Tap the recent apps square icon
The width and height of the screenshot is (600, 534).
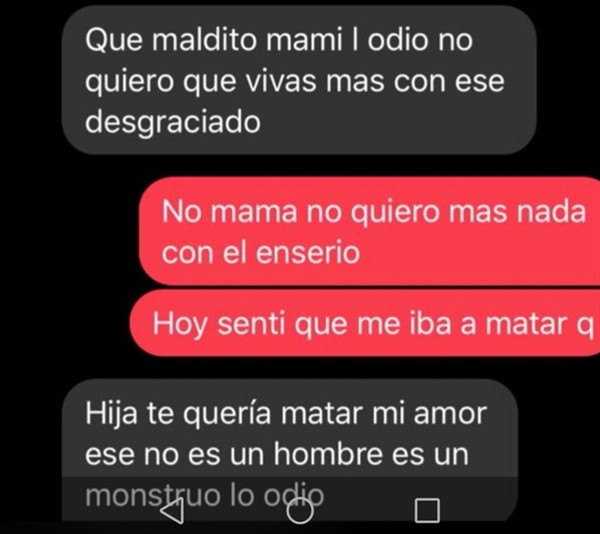pos(427,511)
